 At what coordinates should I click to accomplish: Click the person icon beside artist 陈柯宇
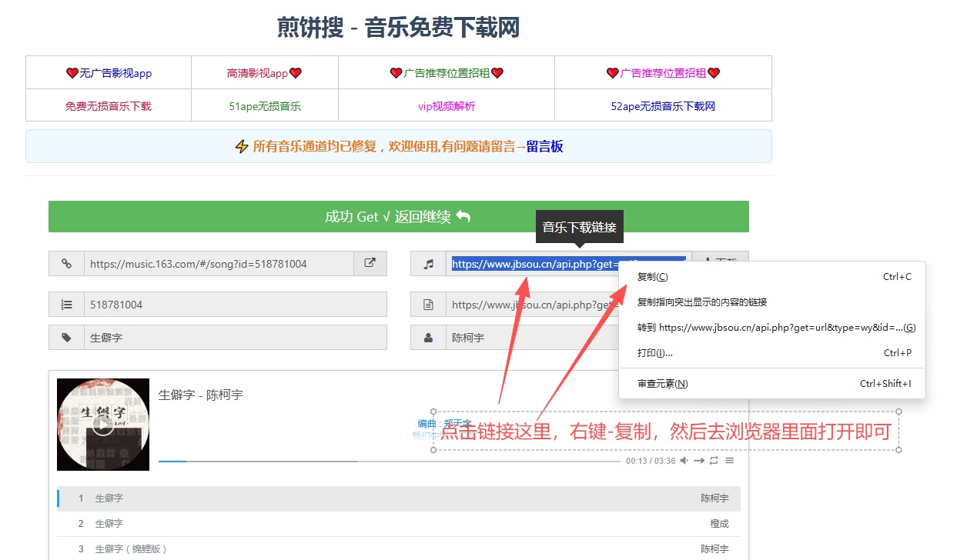point(428,338)
